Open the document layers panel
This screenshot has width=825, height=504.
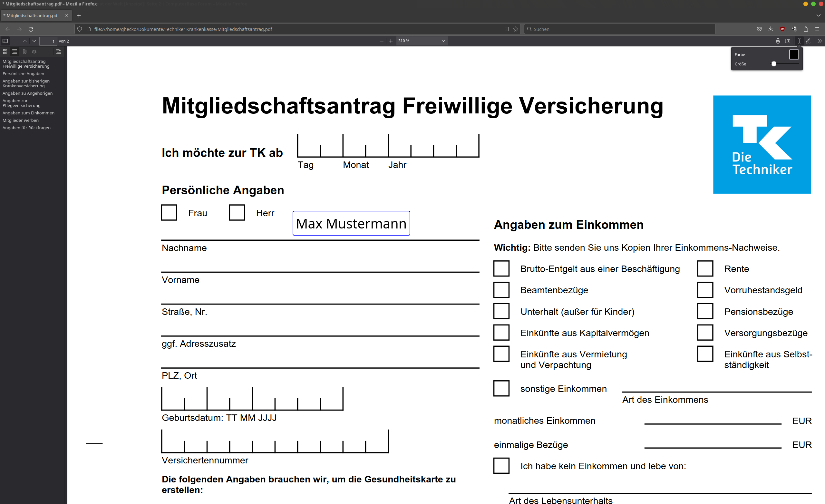[34, 52]
